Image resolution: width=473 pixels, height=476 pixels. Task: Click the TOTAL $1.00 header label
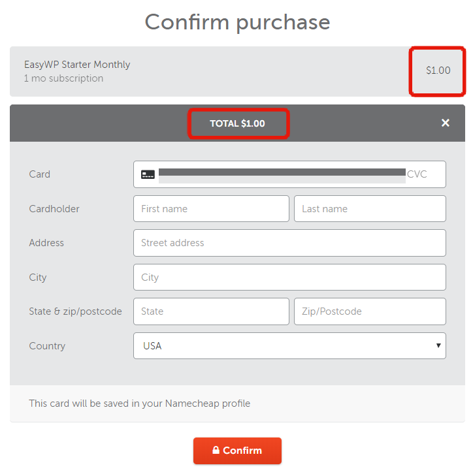point(237,123)
